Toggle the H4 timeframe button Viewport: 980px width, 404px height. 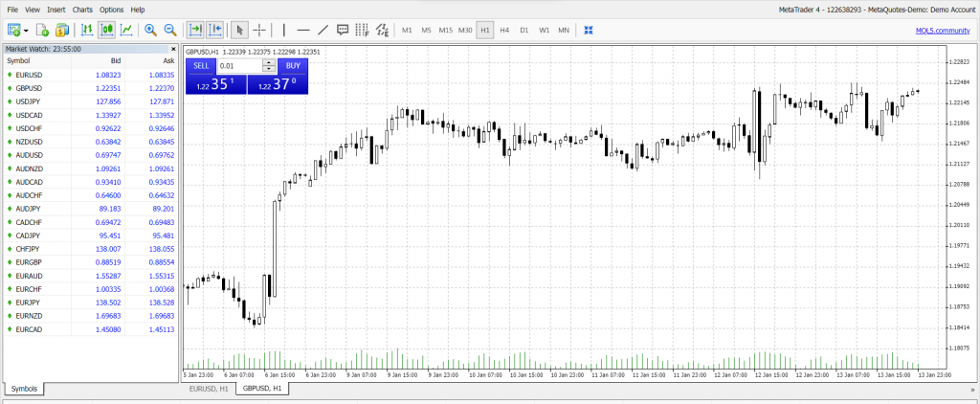pyautogui.click(x=504, y=30)
